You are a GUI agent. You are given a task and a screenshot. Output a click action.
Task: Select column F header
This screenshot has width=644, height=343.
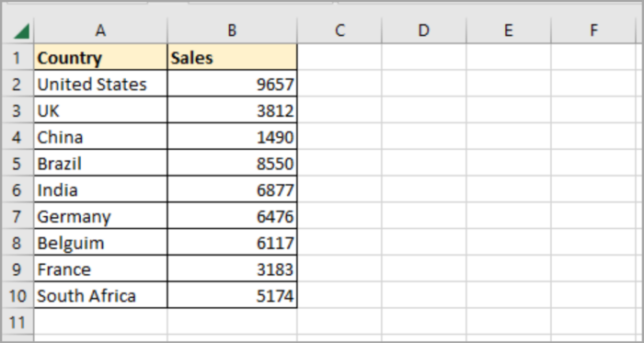click(594, 30)
